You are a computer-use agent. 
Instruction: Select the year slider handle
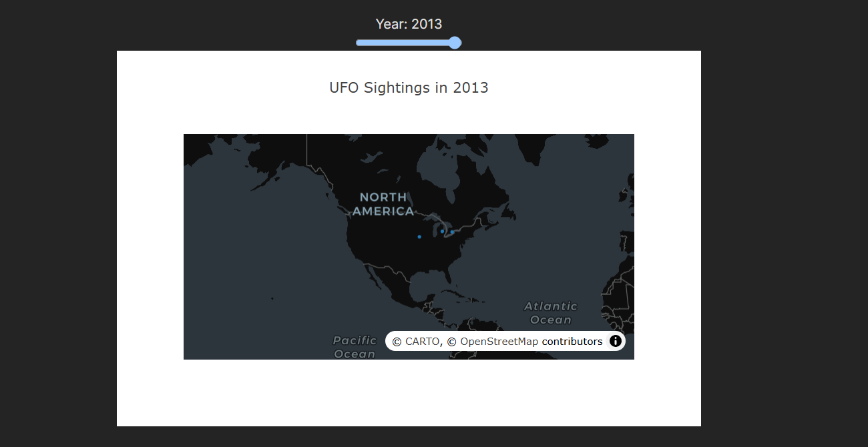pos(455,42)
